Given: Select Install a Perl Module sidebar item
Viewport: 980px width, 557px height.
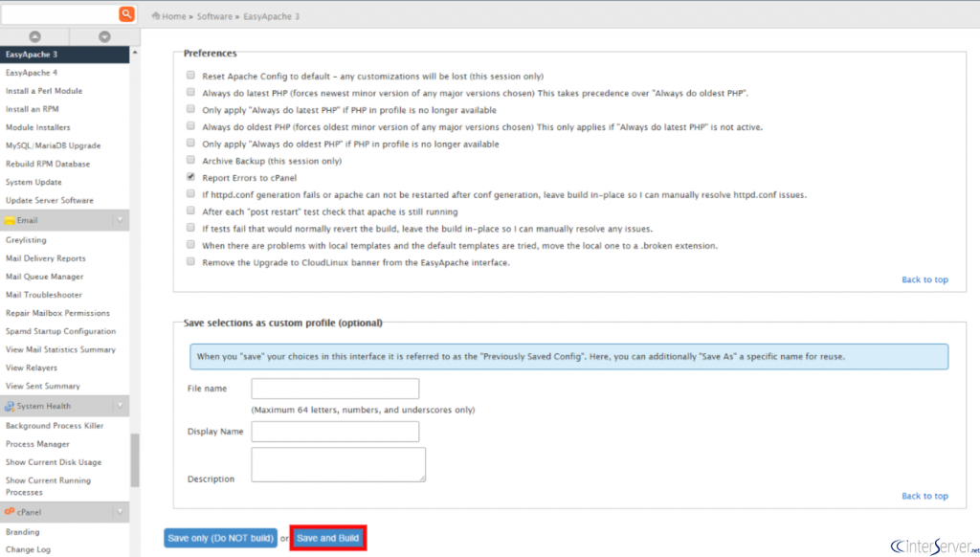Looking at the screenshot, I should 44,91.
